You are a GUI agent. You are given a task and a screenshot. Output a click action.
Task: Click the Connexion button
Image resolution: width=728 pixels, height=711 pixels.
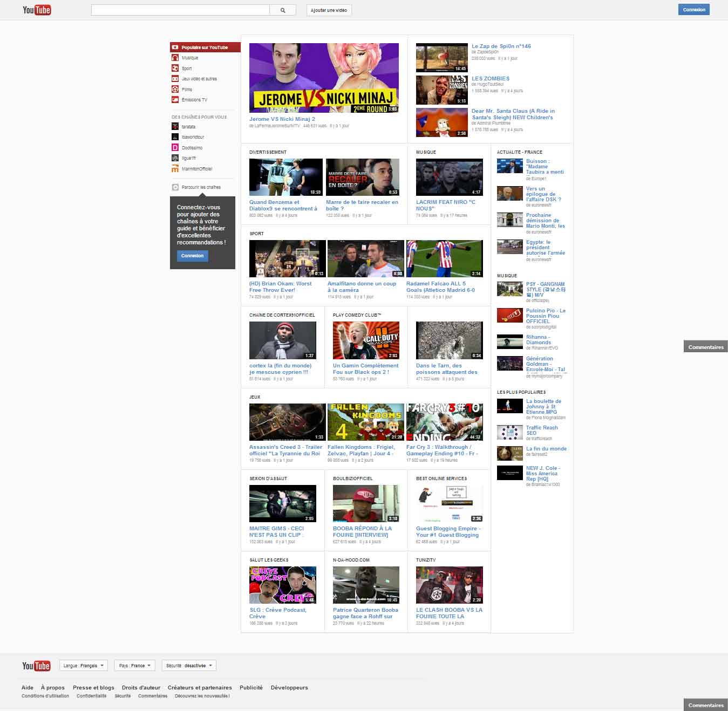pyautogui.click(x=694, y=9)
